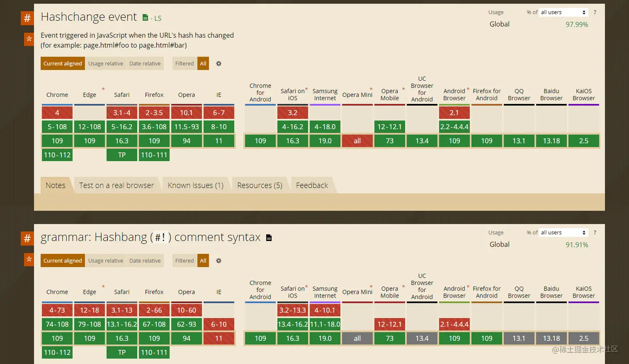Open the Hashbang comment syntax title link
The image size is (629, 364).
(x=151, y=237)
